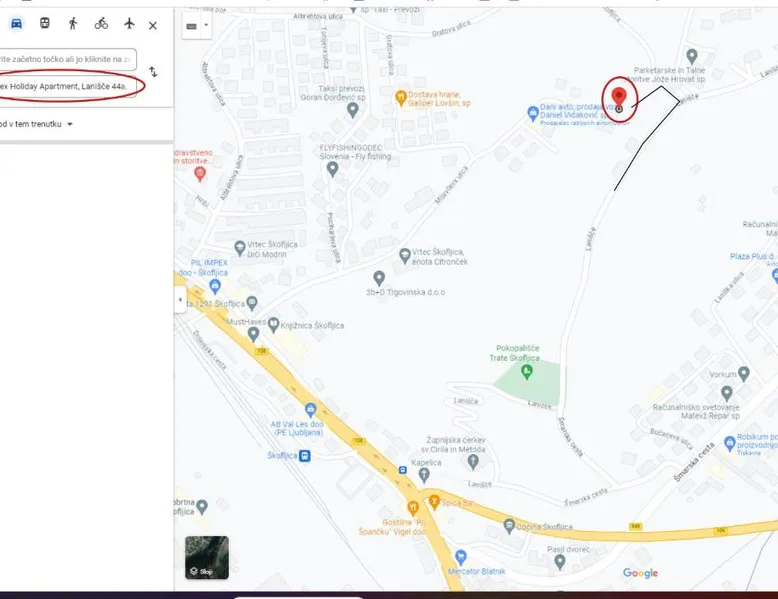Click the Škofljica bus station icon
This screenshot has width=778, height=599.
click(x=306, y=456)
